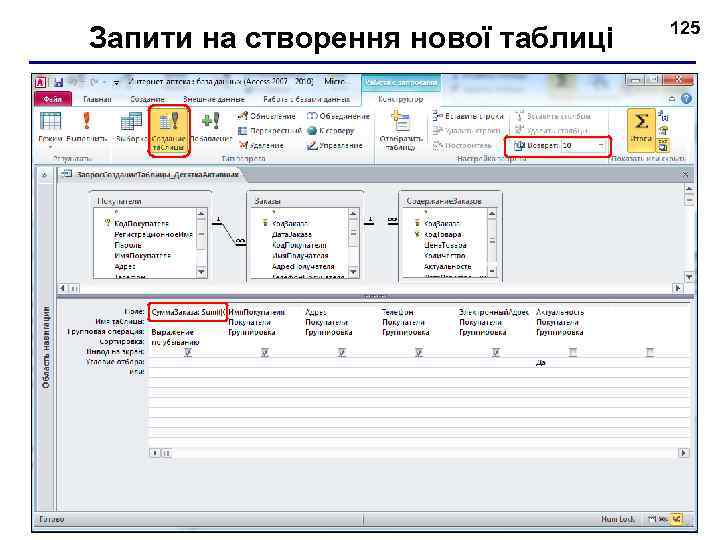The width and height of the screenshot is (720, 540).
Task: Choose the Управление data-definition query
Action: (335, 146)
